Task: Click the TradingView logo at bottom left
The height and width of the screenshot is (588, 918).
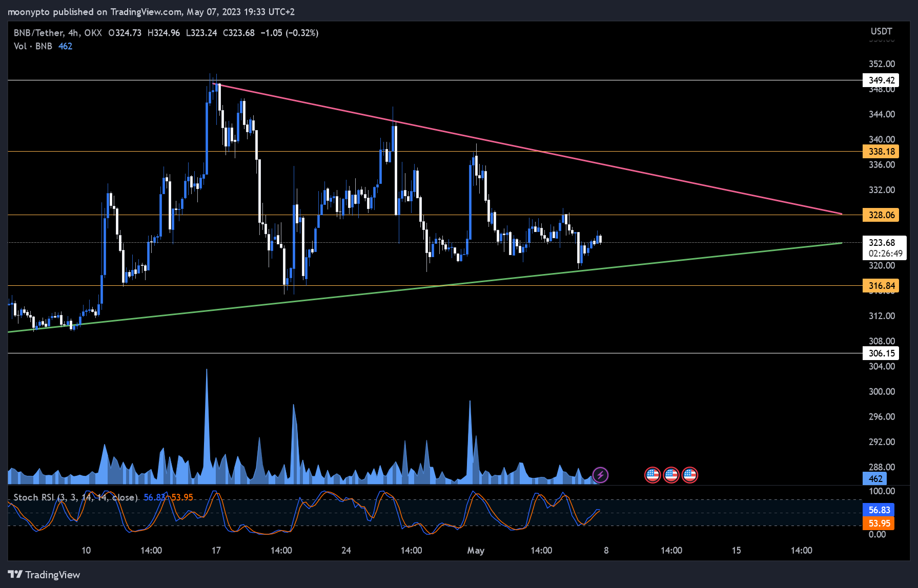Action: coord(44,575)
